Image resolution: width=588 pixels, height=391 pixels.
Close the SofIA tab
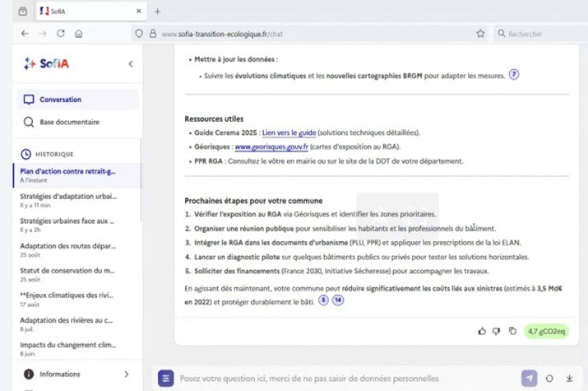pos(139,12)
